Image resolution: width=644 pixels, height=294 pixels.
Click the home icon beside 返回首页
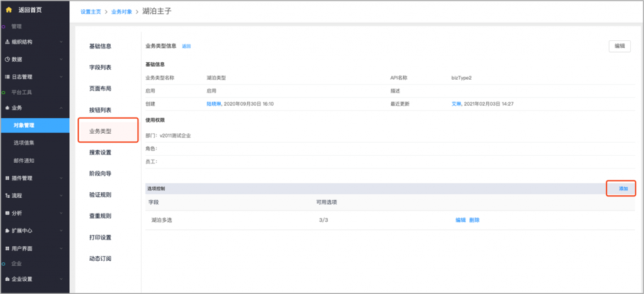(8, 9)
